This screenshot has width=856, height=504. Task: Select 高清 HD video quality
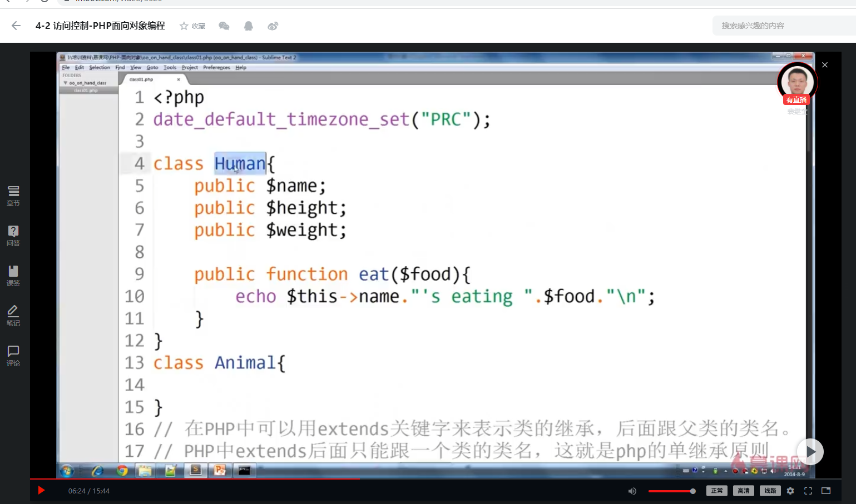pyautogui.click(x=743, y=491)
